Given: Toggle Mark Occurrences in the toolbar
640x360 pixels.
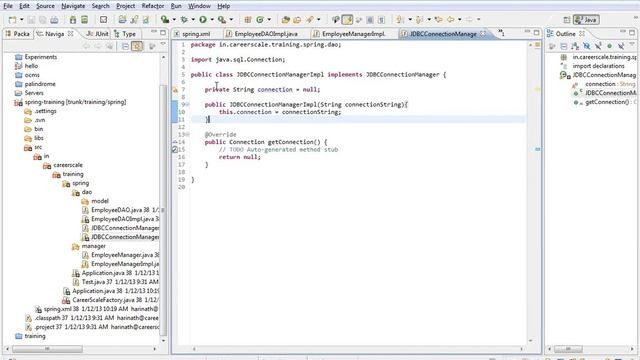Looking at the screenshot, I should [347, 20].
